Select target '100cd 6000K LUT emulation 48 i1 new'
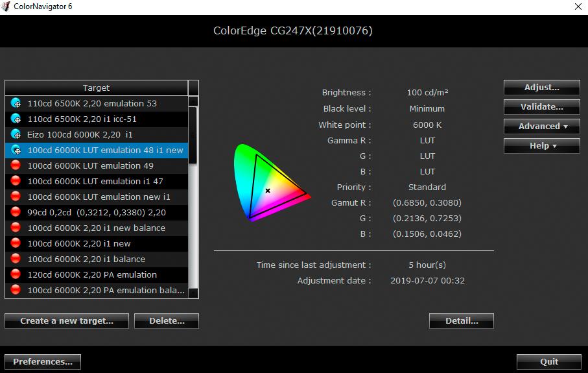The height and width of the screenshot is (373, 588). 97,150
